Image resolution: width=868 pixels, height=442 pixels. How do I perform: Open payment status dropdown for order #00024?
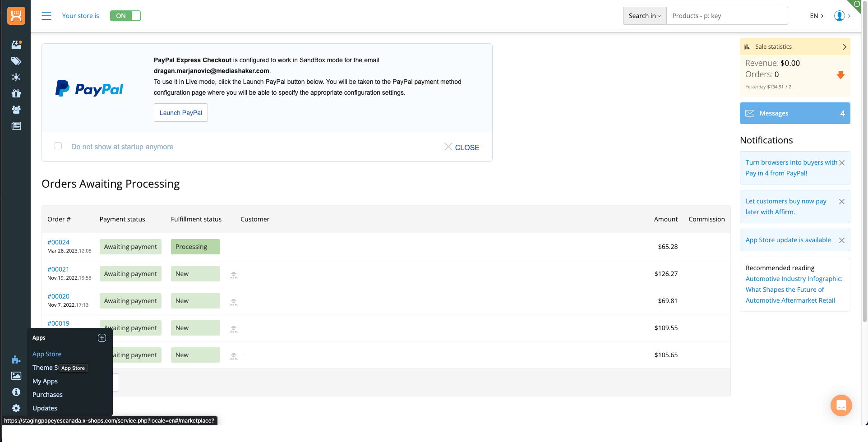coord(130,247)
